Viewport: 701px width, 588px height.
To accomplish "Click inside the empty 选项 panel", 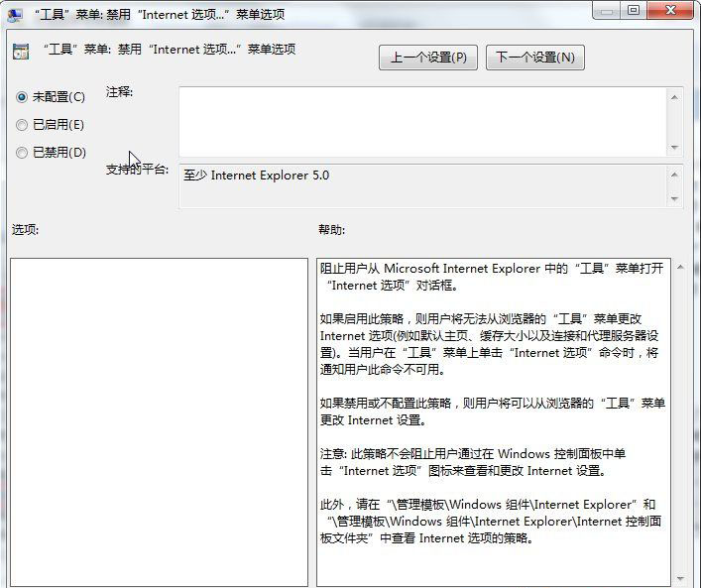I will [159, 421].
